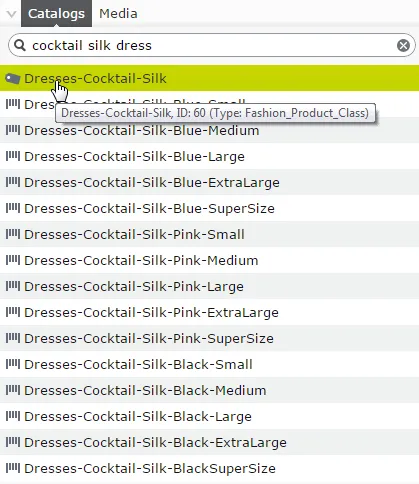Open Dresses-Cocktail-Silk-Black-Medium entry
The image size is (419, 484).
pos(209,390)
